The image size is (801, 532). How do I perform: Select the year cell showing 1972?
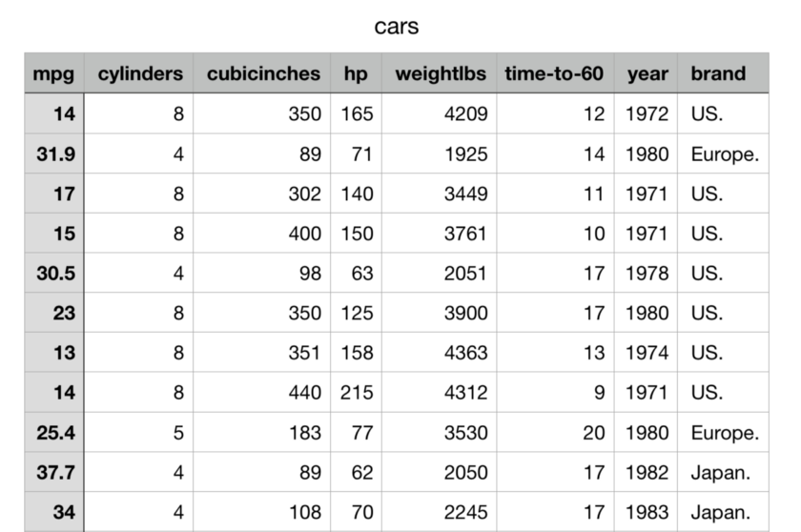[x=647, y=114]
